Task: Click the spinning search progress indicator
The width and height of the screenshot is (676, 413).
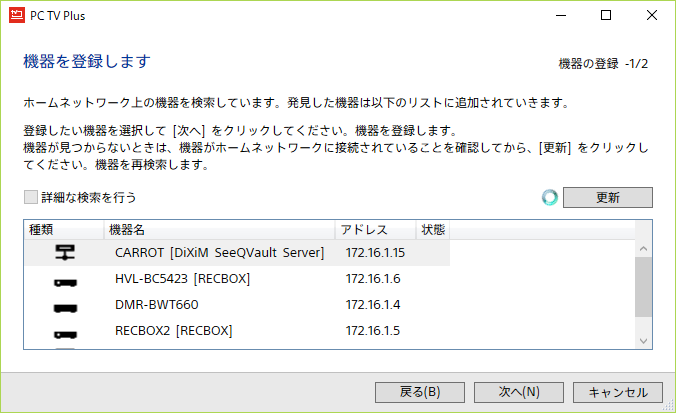Action: [x=549, y=197]
